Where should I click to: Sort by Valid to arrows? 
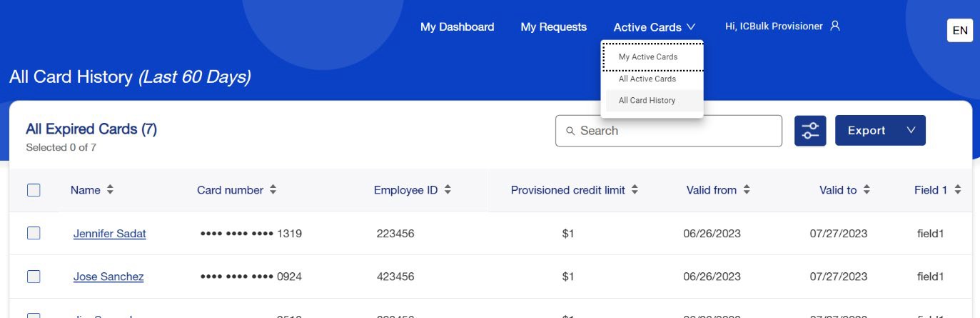click(867, 190)
